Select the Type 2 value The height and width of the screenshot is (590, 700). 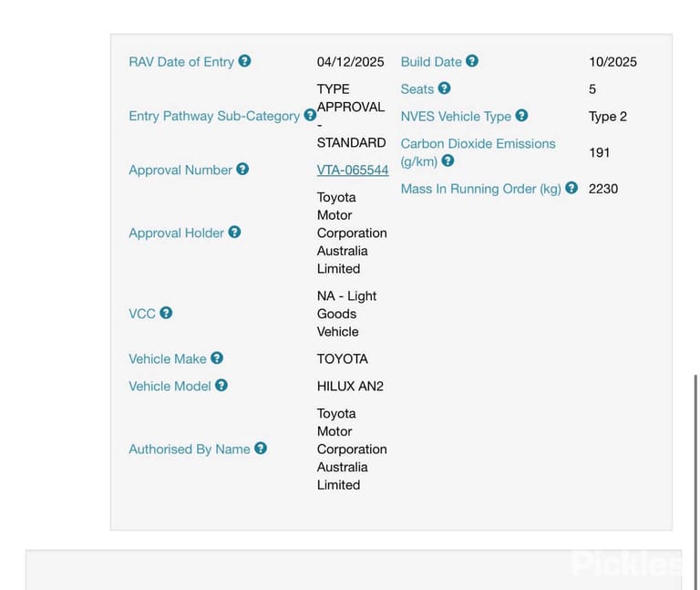(x=608, y=117)
